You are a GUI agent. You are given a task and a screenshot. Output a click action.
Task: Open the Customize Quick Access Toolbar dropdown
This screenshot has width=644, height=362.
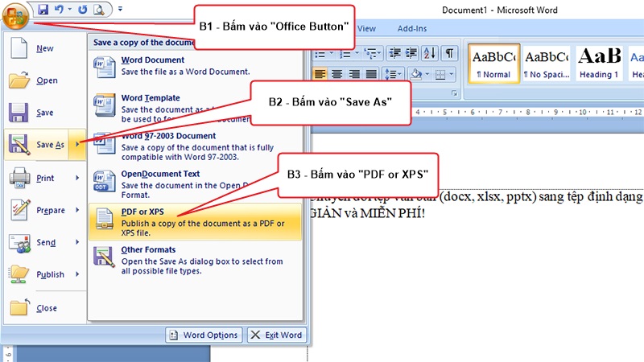coord(120,9)
